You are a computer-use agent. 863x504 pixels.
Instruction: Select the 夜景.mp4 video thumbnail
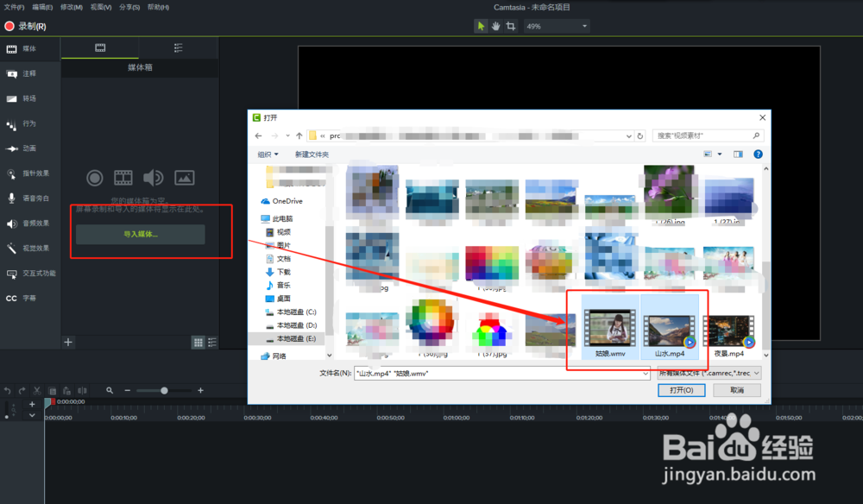click(x=728, y=332)
